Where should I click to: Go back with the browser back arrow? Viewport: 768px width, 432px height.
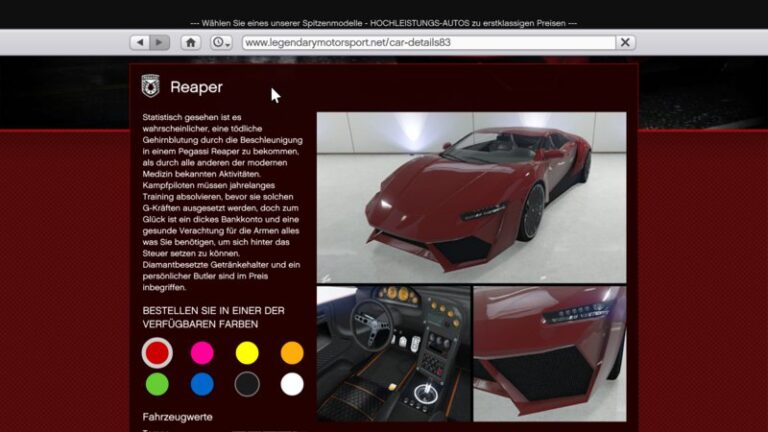[x=139, y=43]
